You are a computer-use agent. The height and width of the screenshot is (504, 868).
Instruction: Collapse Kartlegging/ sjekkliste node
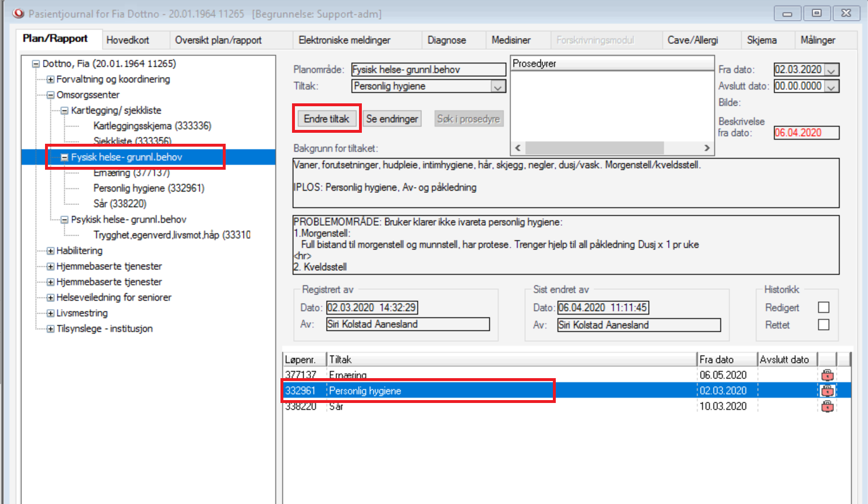tap(65, 110)
